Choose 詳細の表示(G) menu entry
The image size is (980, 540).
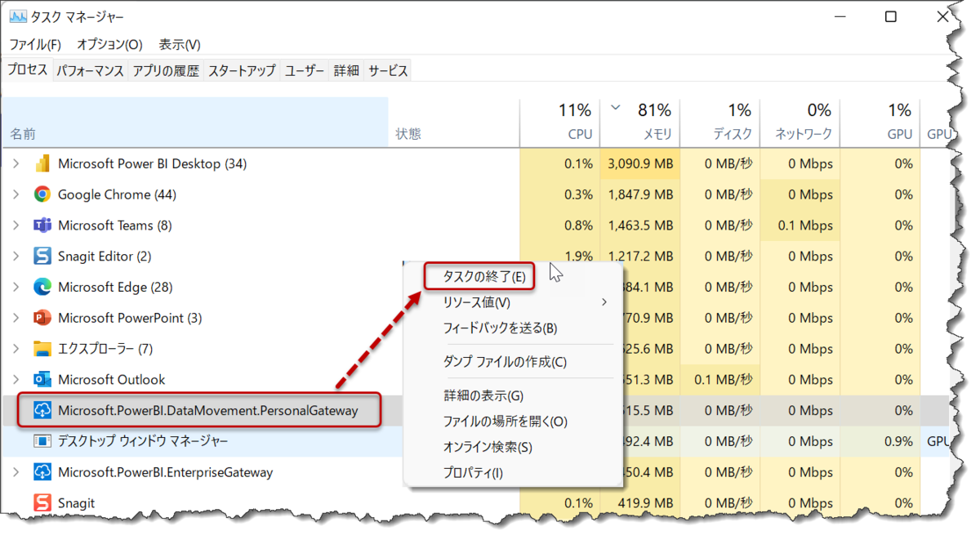click(483, 396)
